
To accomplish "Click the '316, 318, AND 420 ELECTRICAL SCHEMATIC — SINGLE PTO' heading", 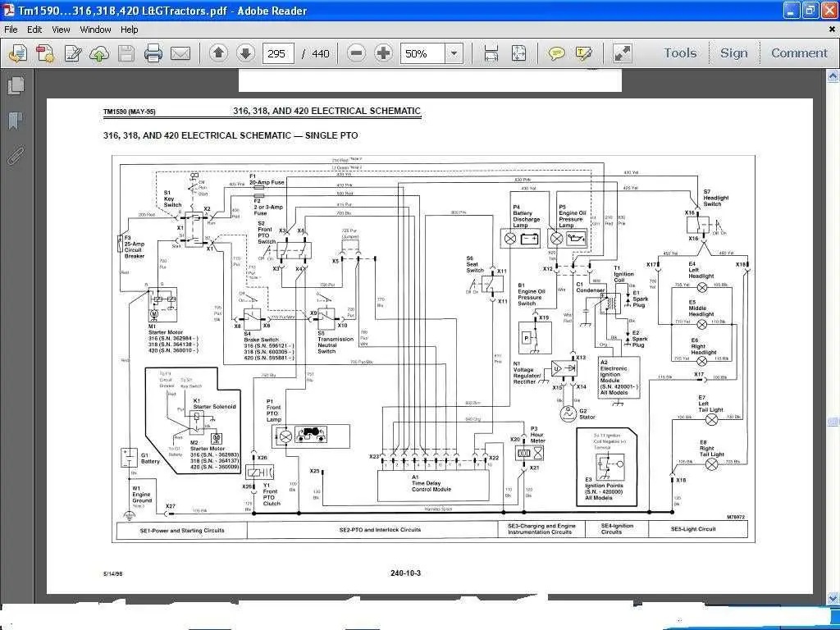I will tap(231, 135).
